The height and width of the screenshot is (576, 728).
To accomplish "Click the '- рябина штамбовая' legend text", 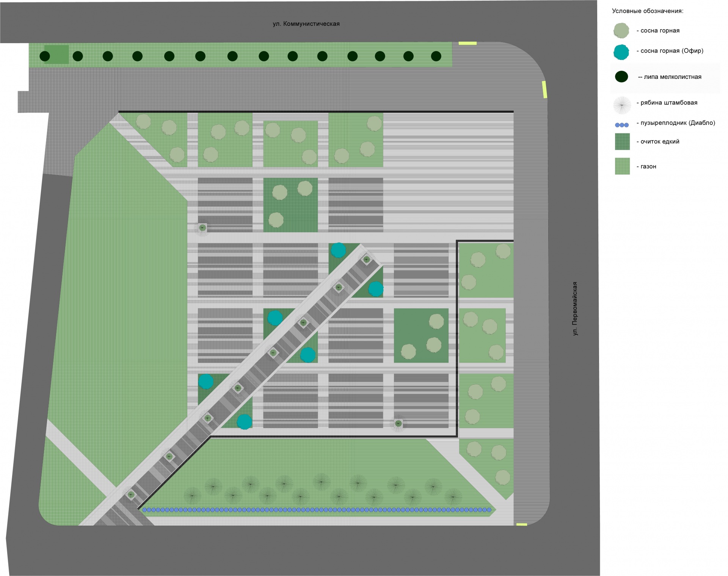I will point(667,103).
